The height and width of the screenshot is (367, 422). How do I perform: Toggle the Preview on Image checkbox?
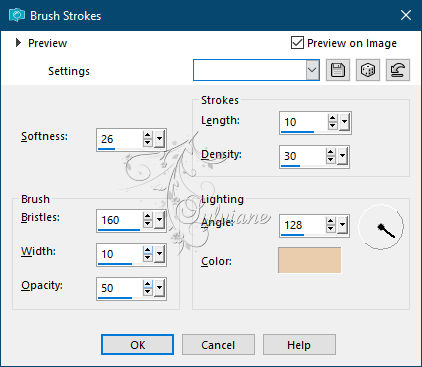pos(297,43)
